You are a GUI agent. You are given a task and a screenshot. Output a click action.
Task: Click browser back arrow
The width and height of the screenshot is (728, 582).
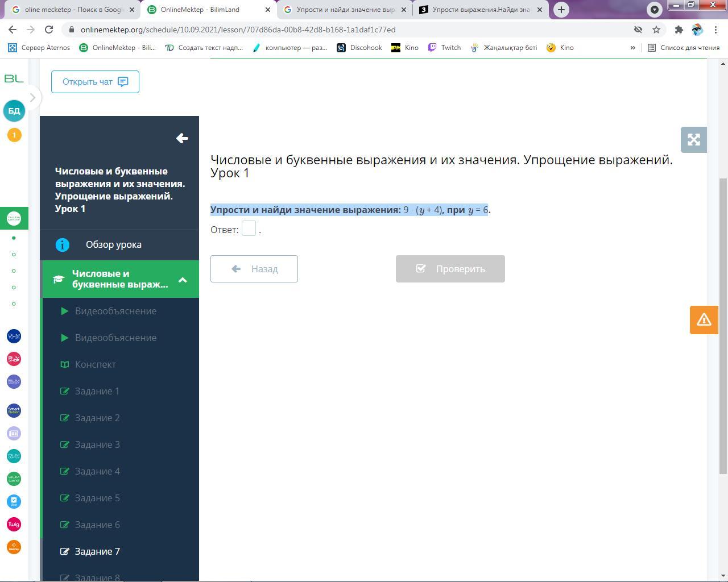pos(13,30)
